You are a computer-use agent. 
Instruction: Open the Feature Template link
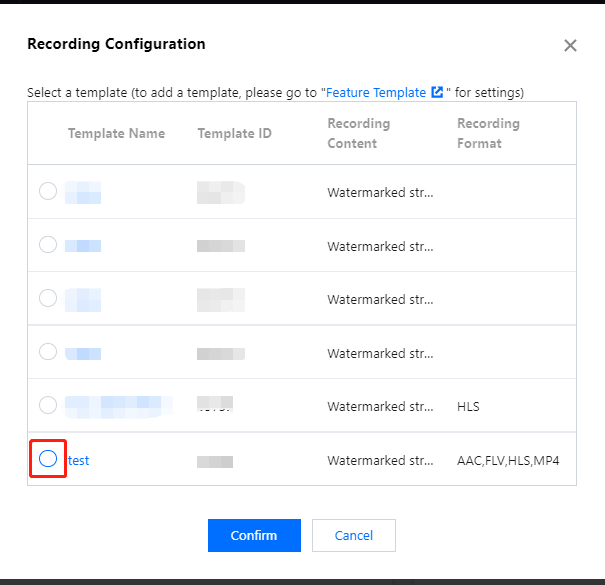[x=376, y=92]
